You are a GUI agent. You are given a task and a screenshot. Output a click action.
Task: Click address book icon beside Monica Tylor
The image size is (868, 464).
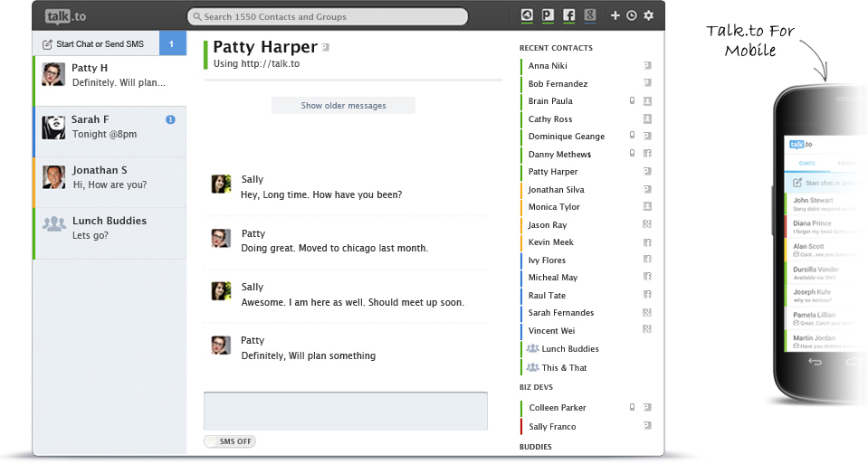(647, 206)
